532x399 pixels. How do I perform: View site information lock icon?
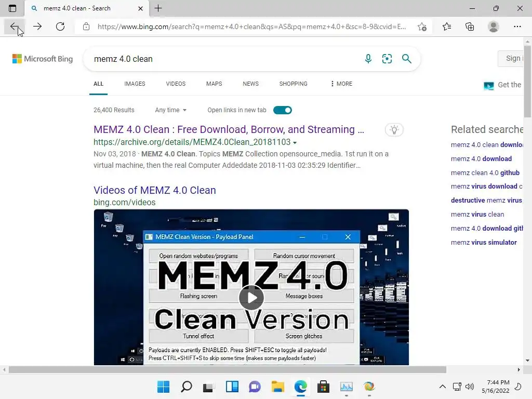(x=86, y=26)
